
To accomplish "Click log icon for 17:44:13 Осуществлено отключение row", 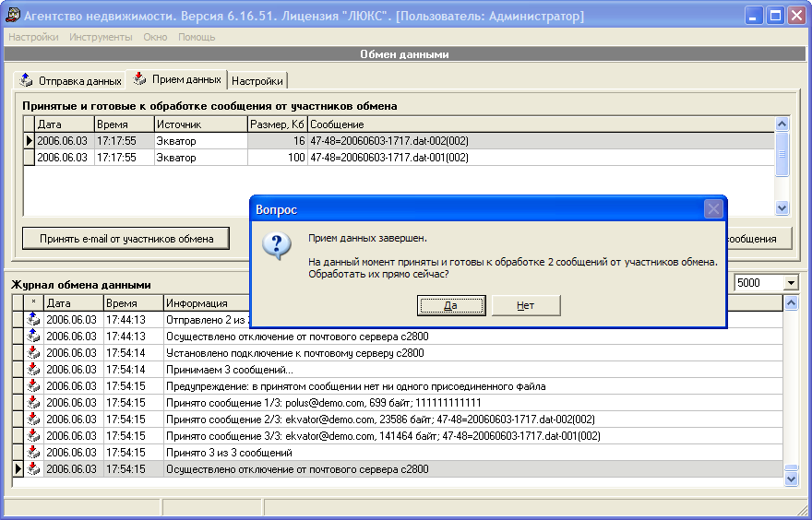I will [33, 337].
